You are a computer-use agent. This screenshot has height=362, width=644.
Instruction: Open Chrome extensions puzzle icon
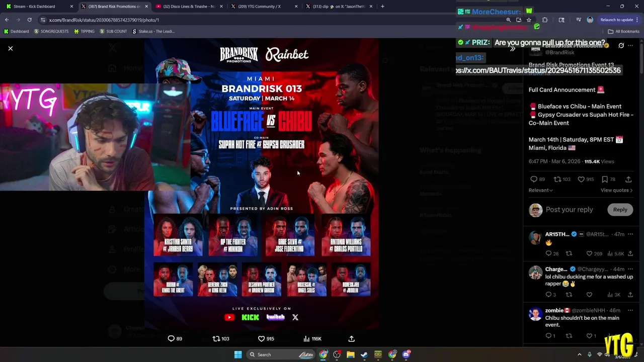tap(545, 20)
